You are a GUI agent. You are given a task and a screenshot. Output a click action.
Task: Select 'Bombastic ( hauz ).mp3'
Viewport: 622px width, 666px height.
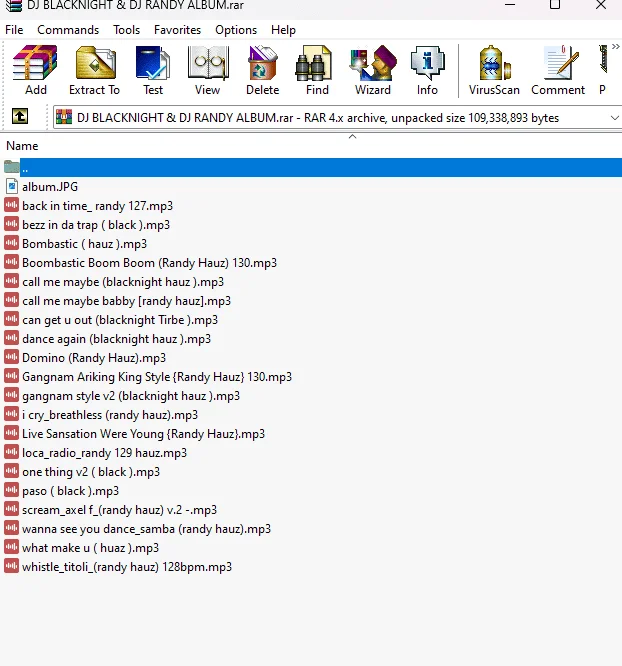pos(84,244)
